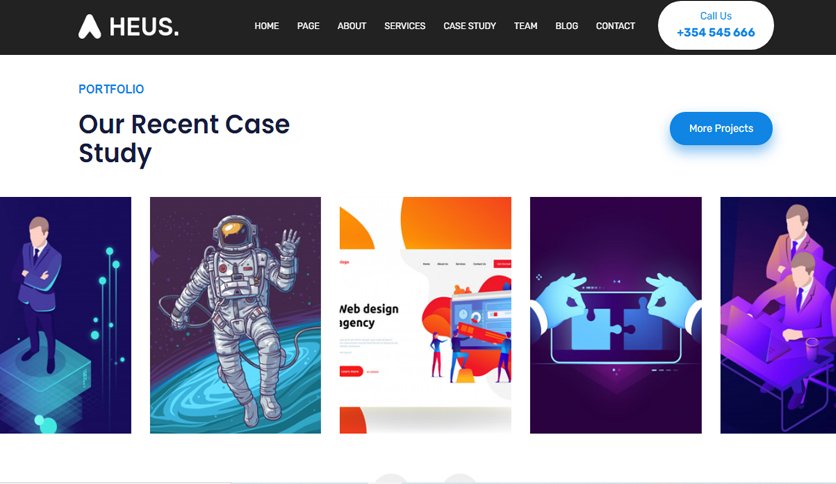The height and width of the screenshot is (484, 836).
Task: Click the More Projects button
Action: (x=721, y=128)
